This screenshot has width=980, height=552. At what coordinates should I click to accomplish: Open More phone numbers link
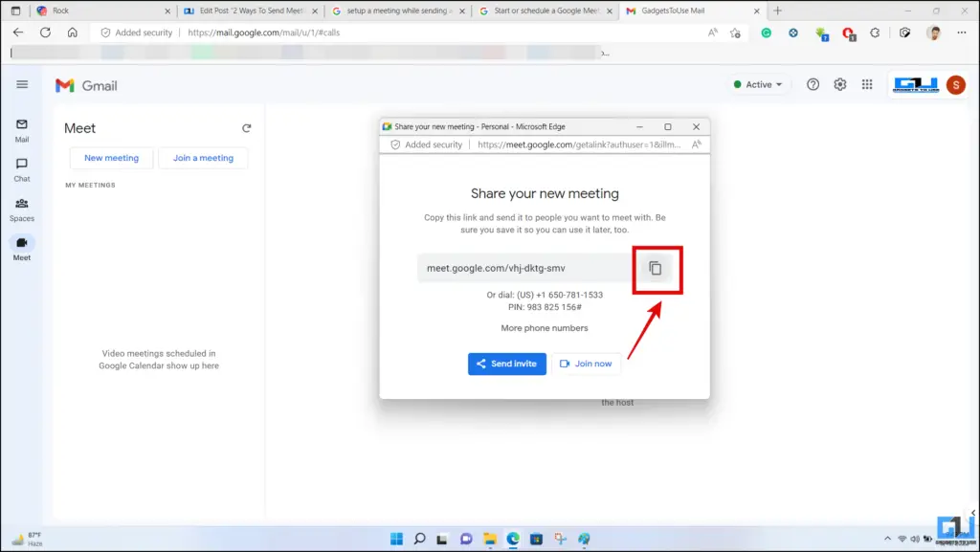click(545, 328)
